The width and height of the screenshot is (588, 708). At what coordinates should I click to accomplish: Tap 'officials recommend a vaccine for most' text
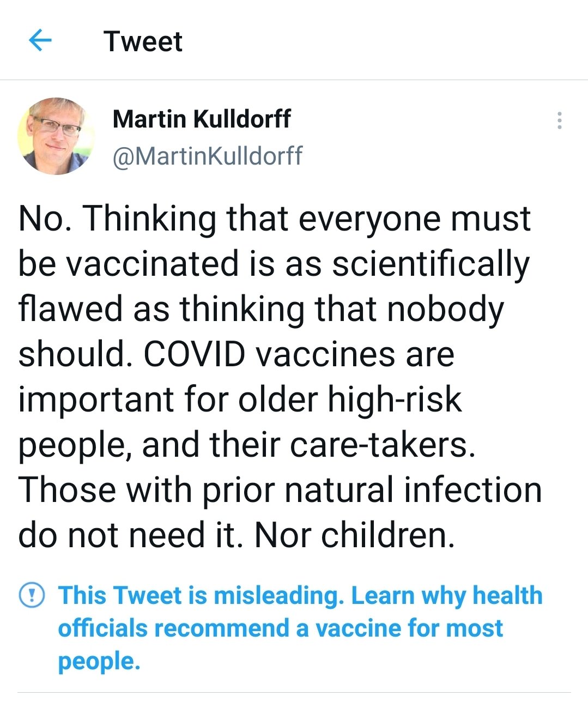[281, 628]
